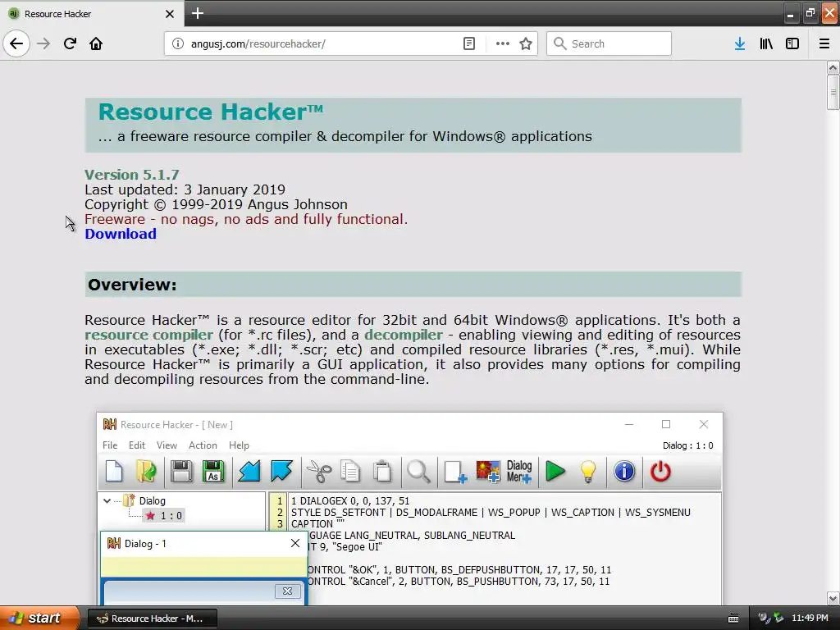The width and height of the screenshot is (840, 630).
Task: Click Action in the pictured menu bar
Action: (203, 445)
